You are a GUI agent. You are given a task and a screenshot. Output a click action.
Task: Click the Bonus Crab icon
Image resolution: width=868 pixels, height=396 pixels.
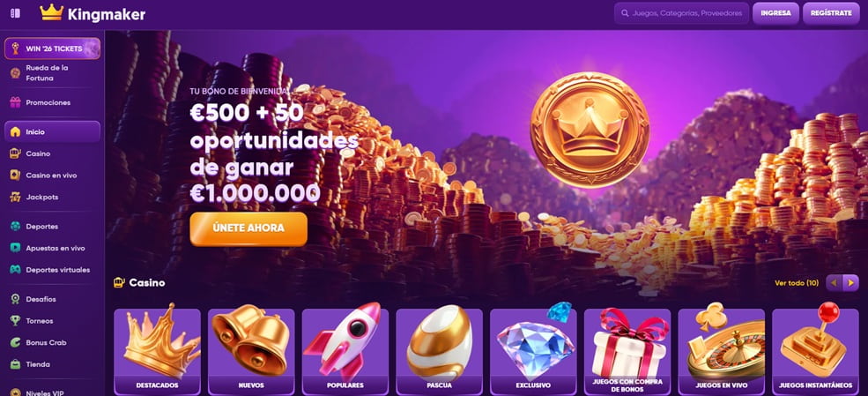(15, 342)
